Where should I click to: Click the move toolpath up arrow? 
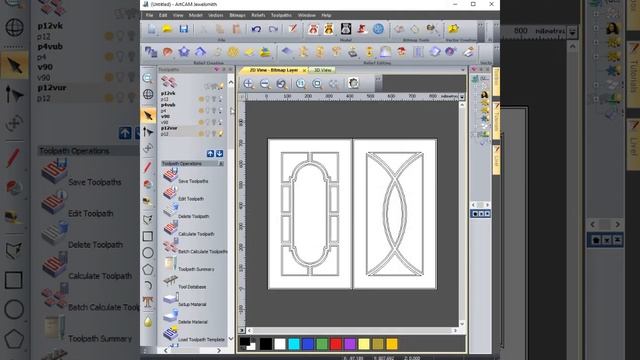coord(210,153)
